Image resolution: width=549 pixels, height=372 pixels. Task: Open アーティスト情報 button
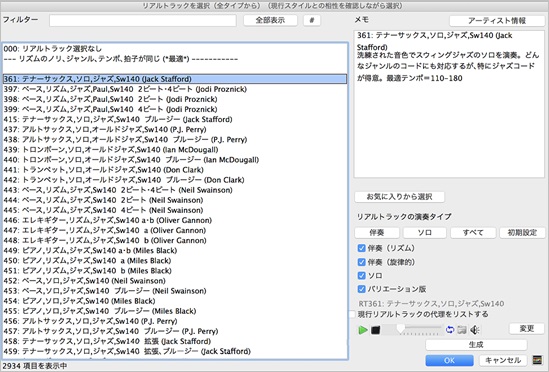497,21
